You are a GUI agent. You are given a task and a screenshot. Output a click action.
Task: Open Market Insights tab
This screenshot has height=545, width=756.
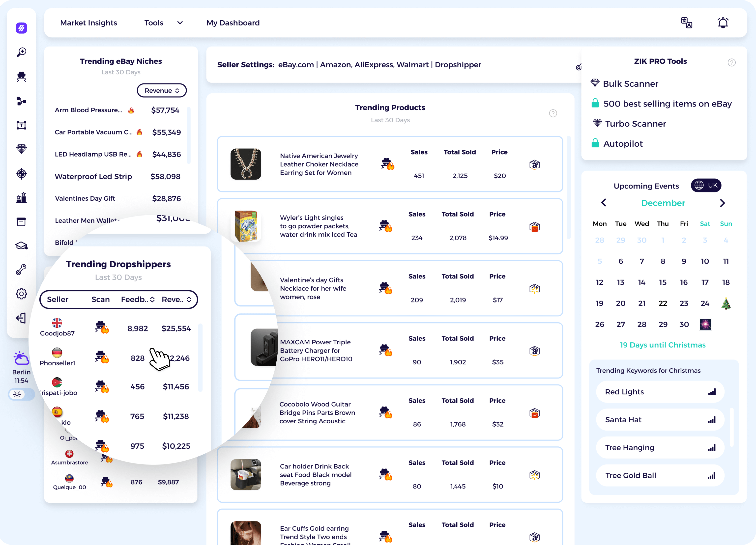pos(89,23)
